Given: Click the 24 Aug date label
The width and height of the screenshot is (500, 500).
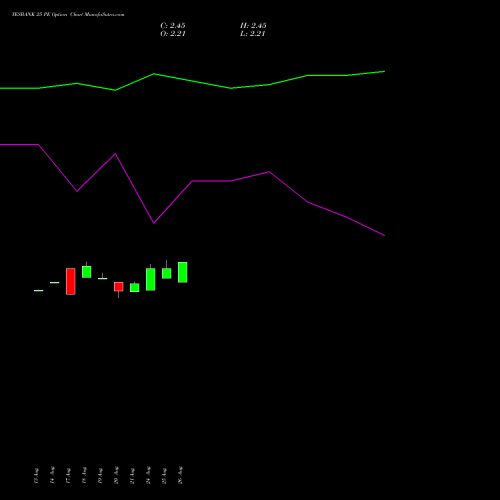Looking at the screenshot, I should click(x=148, y=475).
